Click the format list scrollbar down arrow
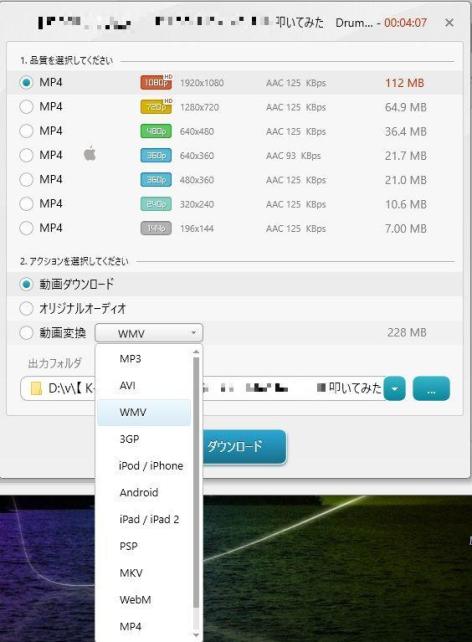Image resolution: width=472 pixels, height=642 pixels. pyautogui.click(x=196, y=635)
